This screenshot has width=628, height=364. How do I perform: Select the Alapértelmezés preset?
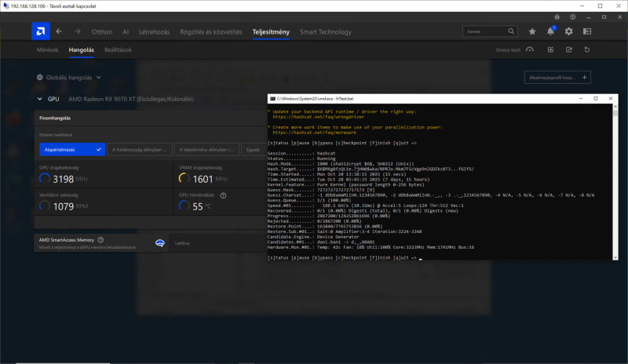[x=72, y=149]
